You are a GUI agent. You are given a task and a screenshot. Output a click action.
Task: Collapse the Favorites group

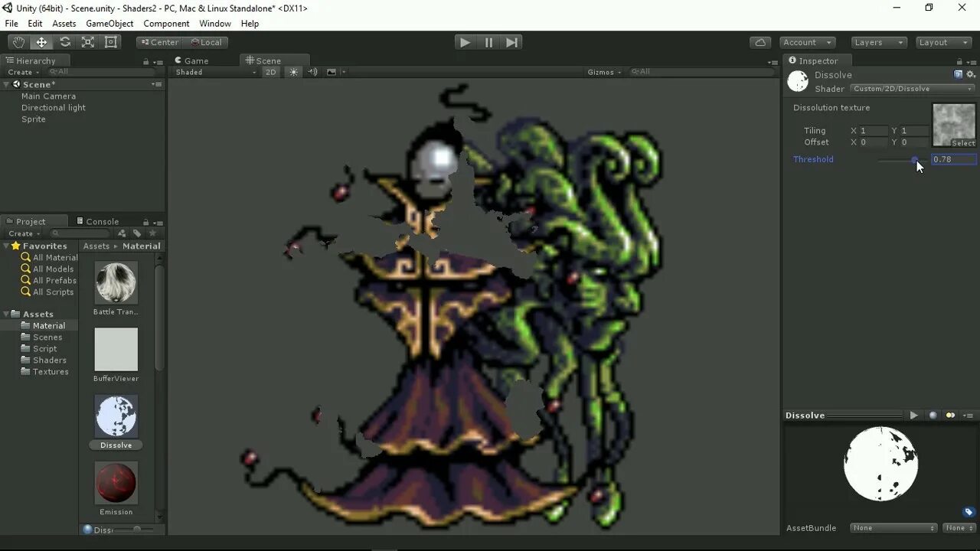[x=6, y=246]
